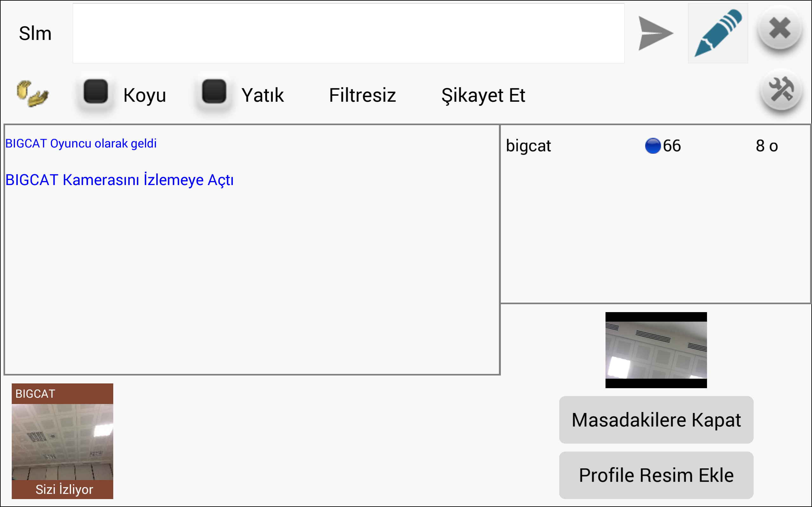Click the BIGCAT Oyuncu olarak geldi message
The height and width of the screenshot is (507, 812).
(81, 144)
